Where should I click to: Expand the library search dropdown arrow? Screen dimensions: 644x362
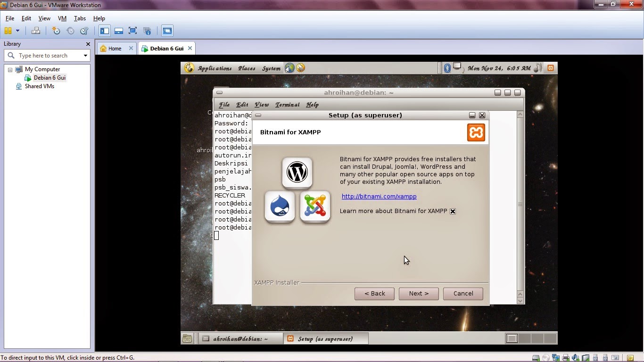point(85,56)
